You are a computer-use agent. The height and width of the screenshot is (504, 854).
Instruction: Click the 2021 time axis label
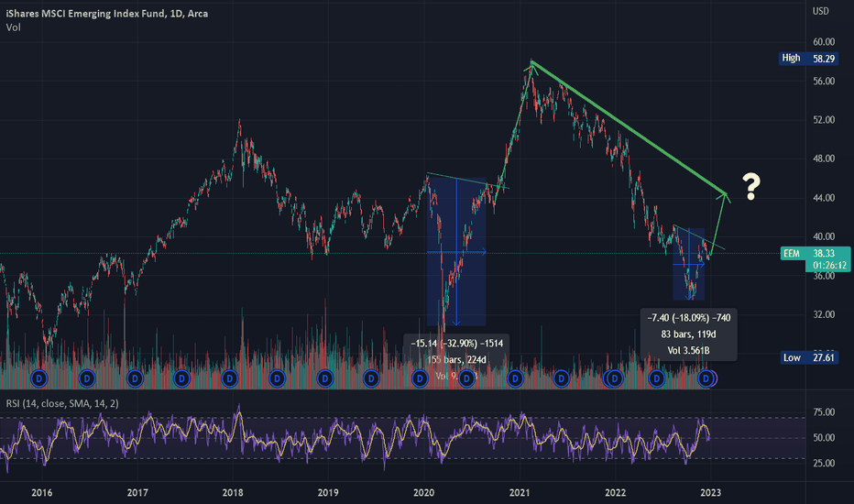(520, 493)
